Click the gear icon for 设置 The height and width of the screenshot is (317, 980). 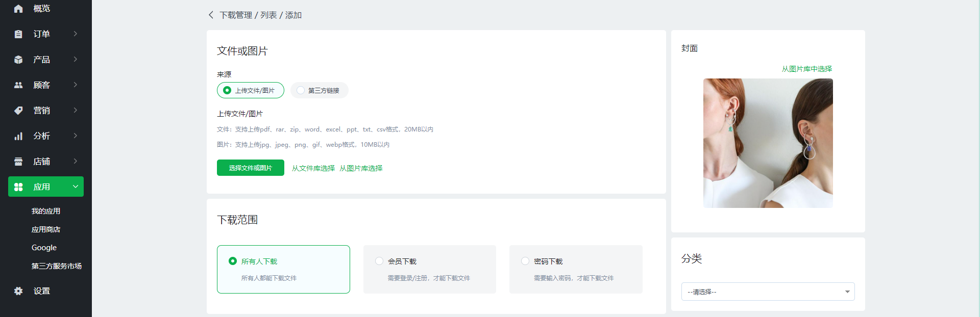(x=18, y=291)
